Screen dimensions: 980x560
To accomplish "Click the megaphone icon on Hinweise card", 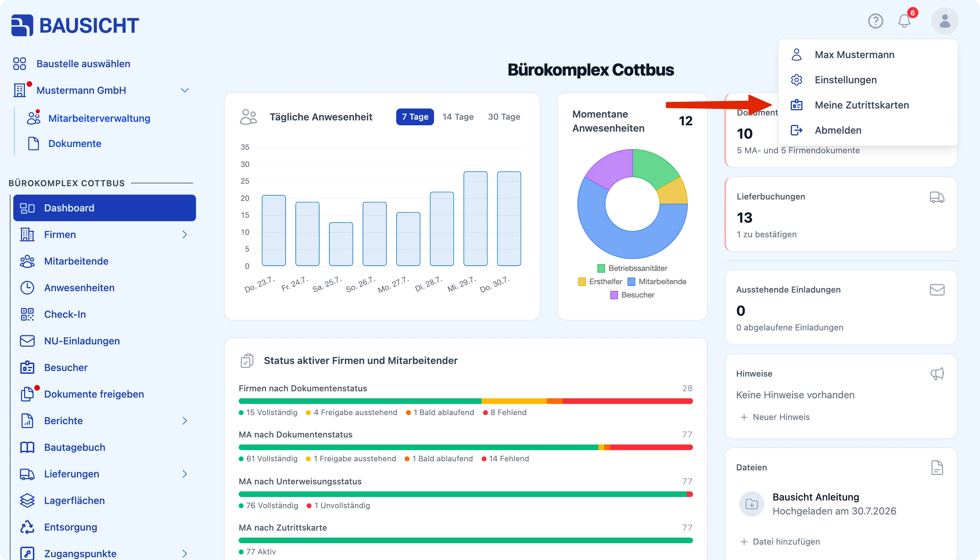I will pos(937,373).
